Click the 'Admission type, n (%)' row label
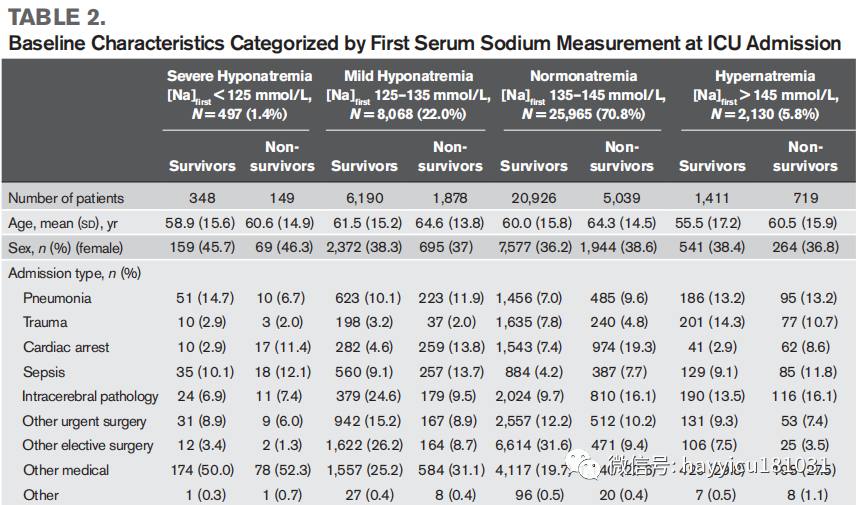 74,273
